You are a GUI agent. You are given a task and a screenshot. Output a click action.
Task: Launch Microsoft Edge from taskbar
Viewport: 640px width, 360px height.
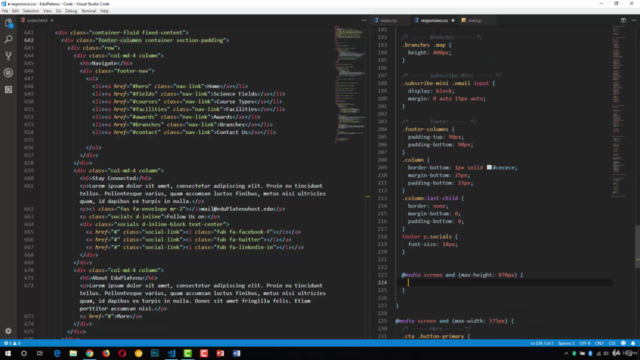point(57,353)
